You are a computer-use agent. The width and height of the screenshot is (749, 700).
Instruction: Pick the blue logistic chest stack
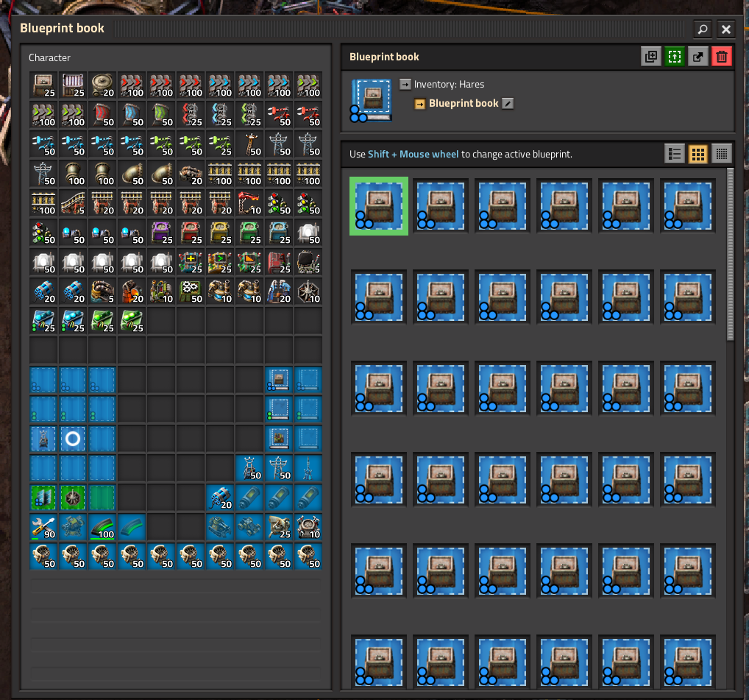279,233
